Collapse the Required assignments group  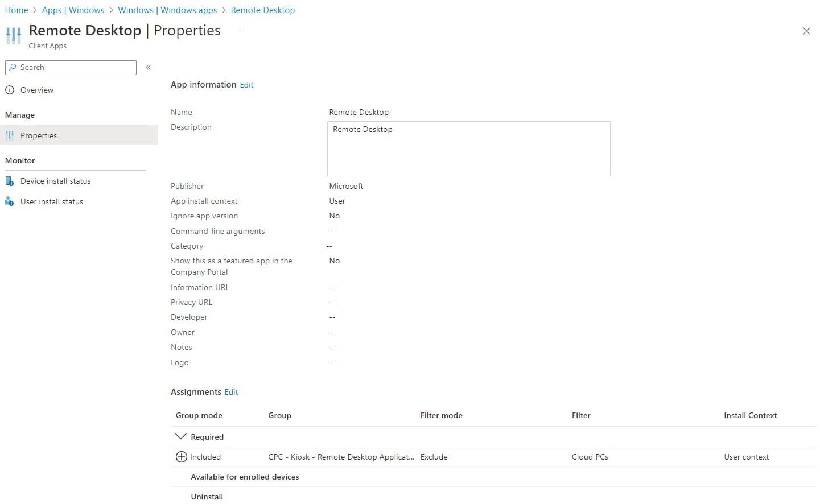coord(181,436)
